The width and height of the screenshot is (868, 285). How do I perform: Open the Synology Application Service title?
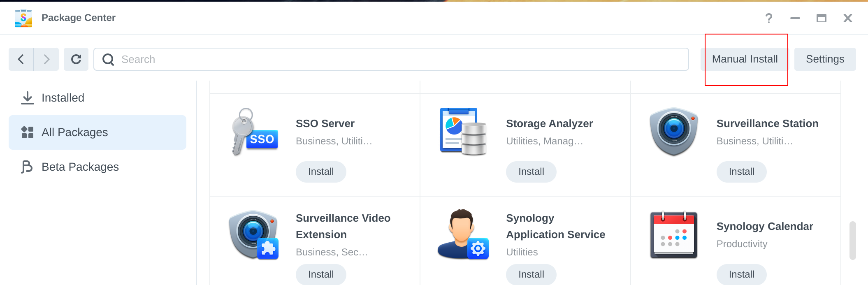pos(555,226)
